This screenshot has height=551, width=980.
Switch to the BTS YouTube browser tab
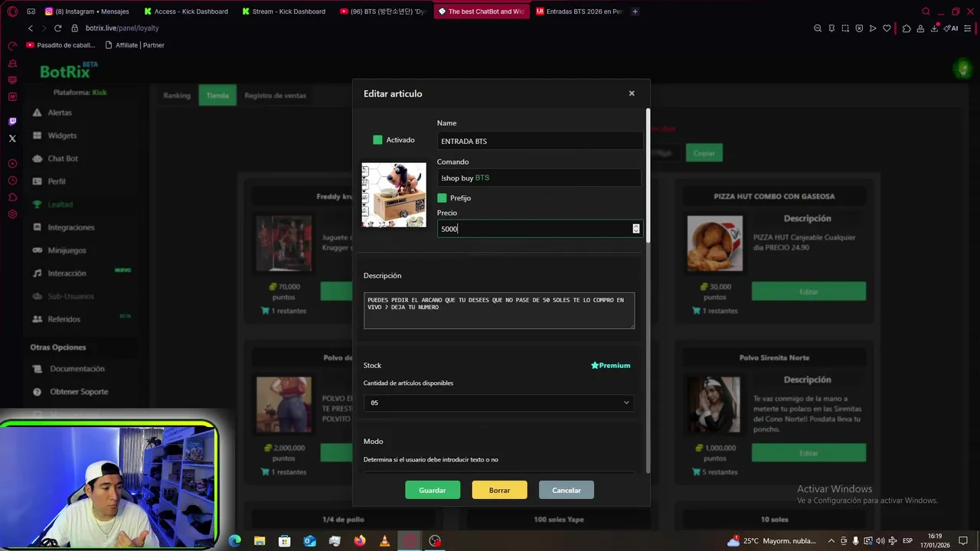(383, 11)
